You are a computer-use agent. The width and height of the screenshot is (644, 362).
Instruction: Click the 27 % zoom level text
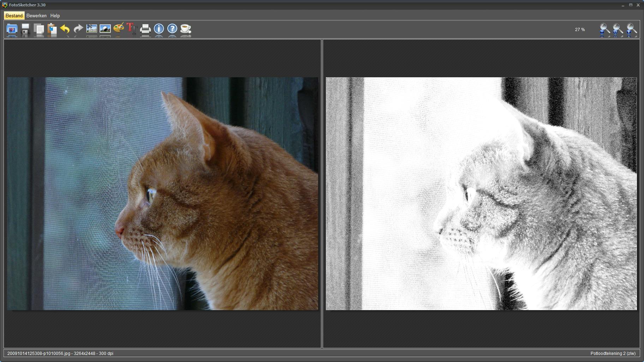pyautogui.click(x=580, y=30)
